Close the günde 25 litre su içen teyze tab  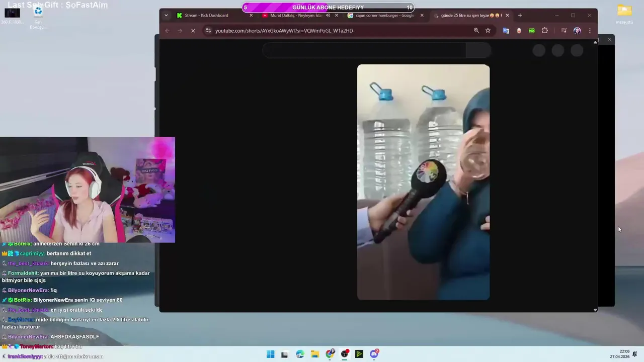pos(507,15)
